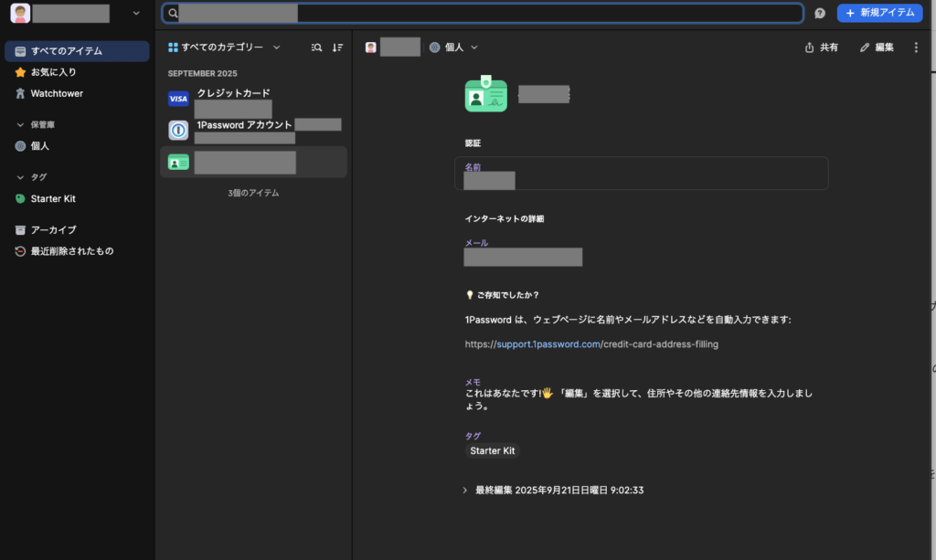
Task: Collapse the タグ sidebar section
Action: (20, 177)
